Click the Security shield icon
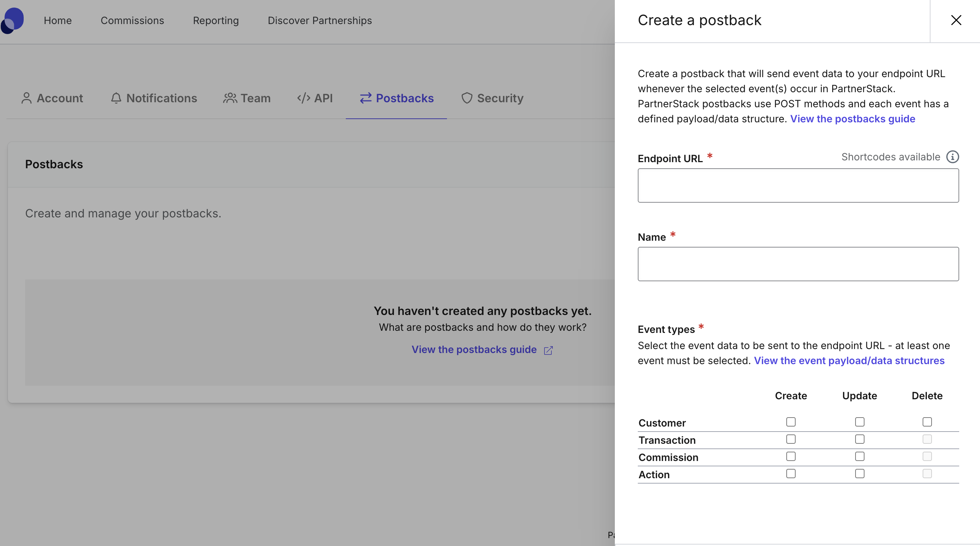980x546 pixels. (x=467, y=98)
